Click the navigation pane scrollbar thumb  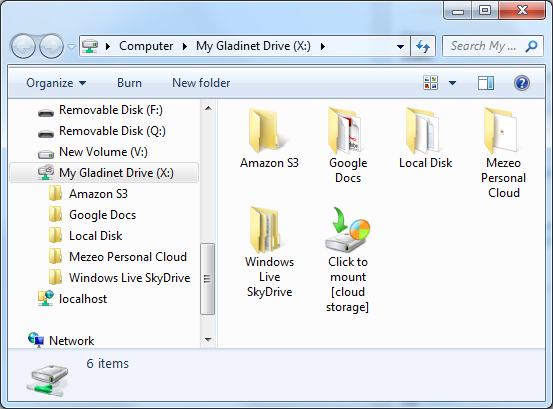coord(207,279)
